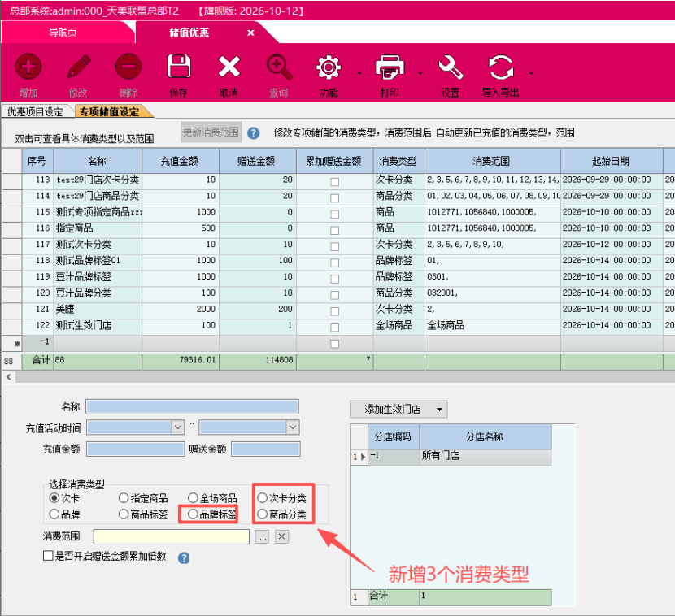Expand the 导入导出 dropdown arrow
Screen dimensions: 675x616
[x=531, y=74]
